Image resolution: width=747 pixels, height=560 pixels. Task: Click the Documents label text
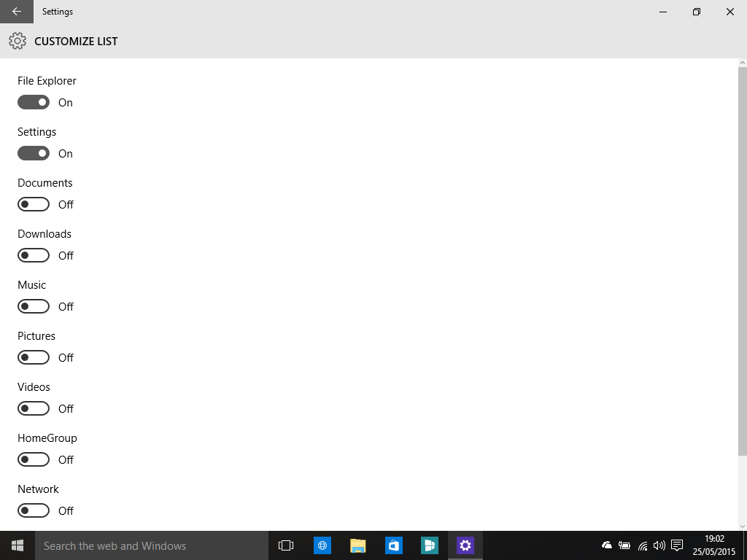[44, 183]
